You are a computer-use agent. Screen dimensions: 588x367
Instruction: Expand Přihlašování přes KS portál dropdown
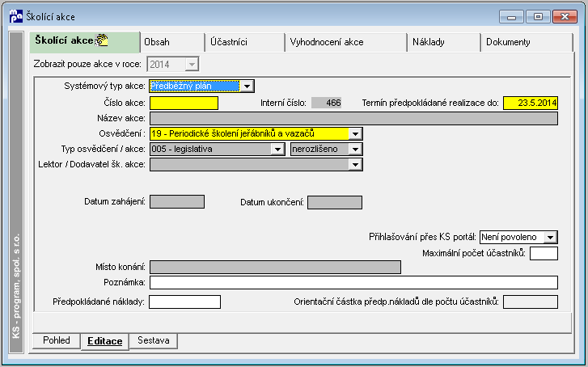point(550,238)
